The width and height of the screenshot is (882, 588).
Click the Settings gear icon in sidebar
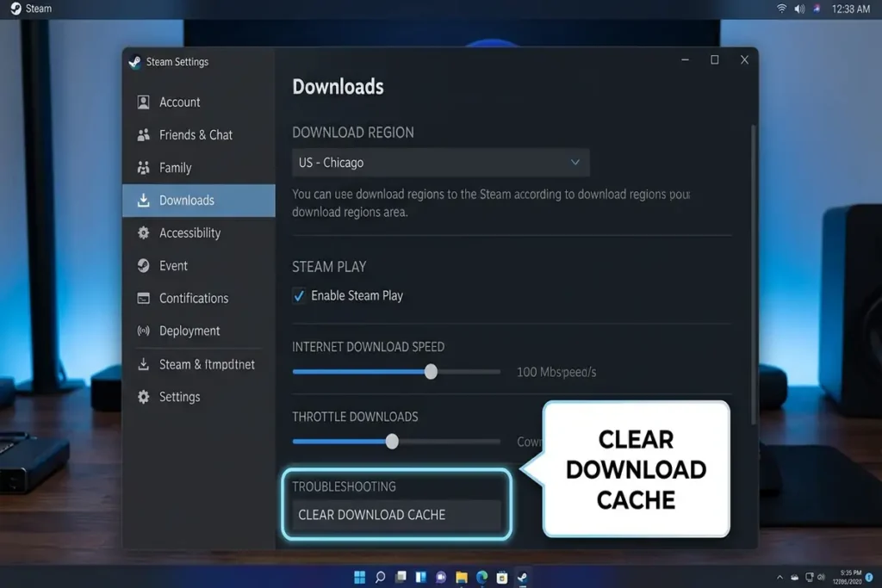(x=144, y=396)
